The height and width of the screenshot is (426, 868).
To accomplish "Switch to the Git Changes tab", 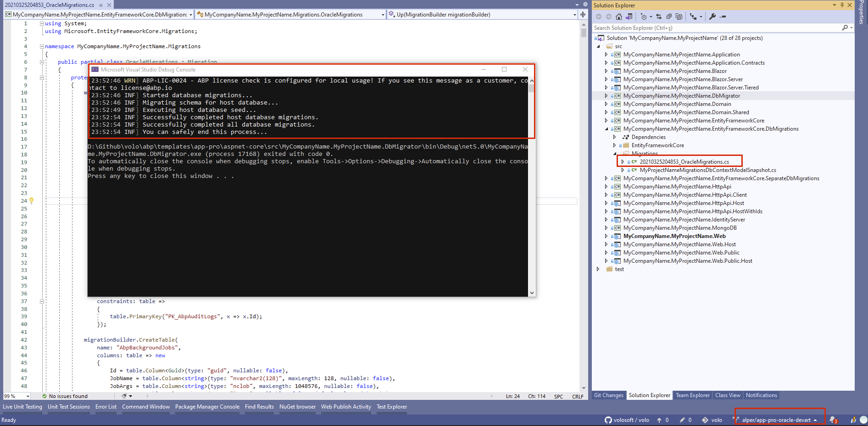I will 608,395.
